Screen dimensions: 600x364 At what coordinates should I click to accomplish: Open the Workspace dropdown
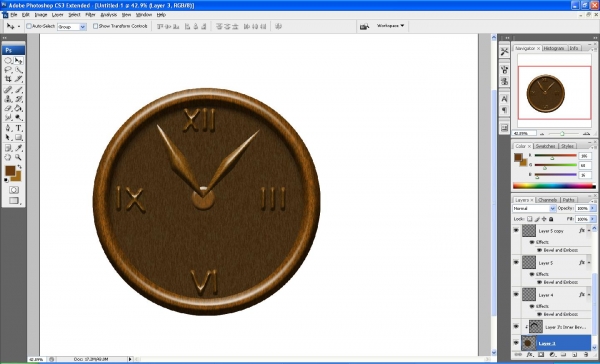(390, 26)
